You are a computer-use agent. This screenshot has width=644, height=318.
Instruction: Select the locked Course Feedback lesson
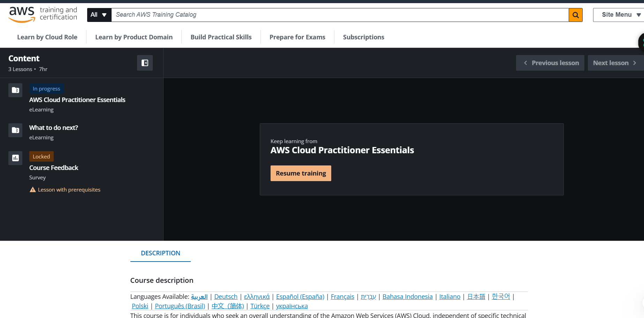(54, 168)
